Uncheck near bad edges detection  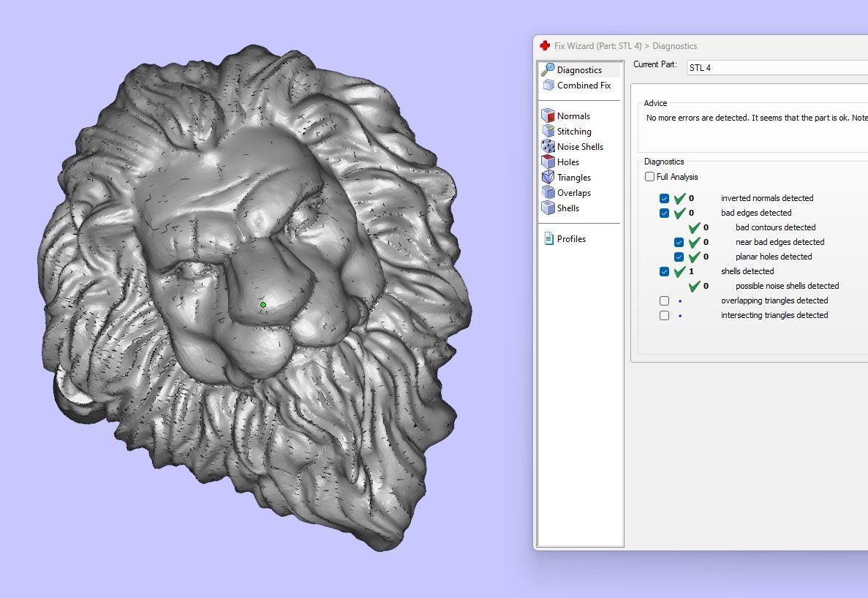679,242
